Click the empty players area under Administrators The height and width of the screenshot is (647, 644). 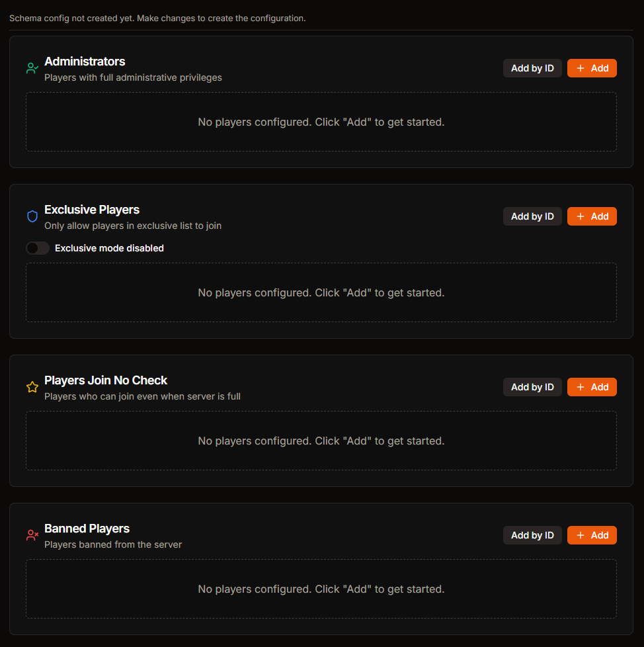(321, 122)
